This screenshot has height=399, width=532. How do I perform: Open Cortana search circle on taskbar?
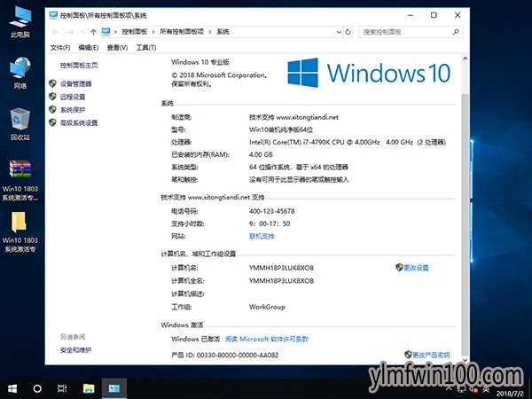tap(37, 388)
